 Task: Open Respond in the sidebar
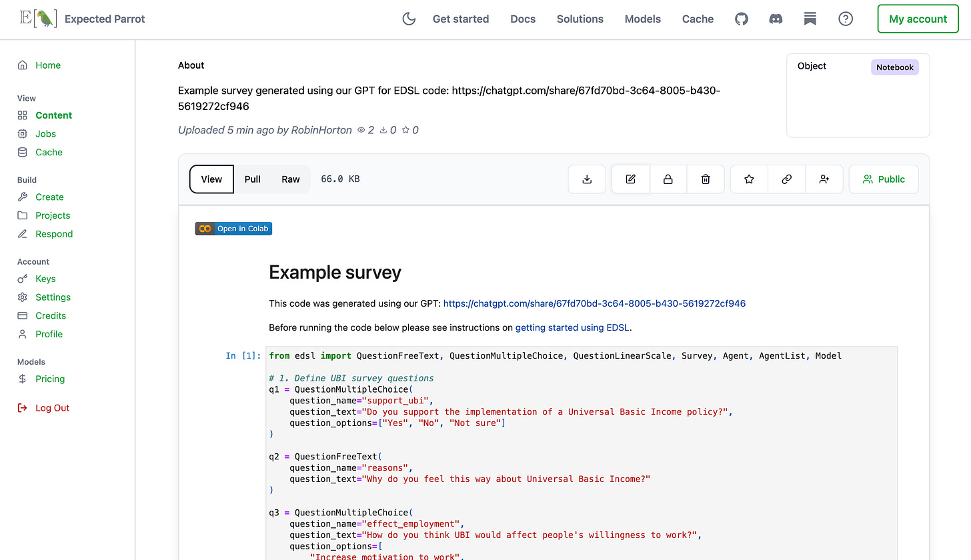(54, 234)
